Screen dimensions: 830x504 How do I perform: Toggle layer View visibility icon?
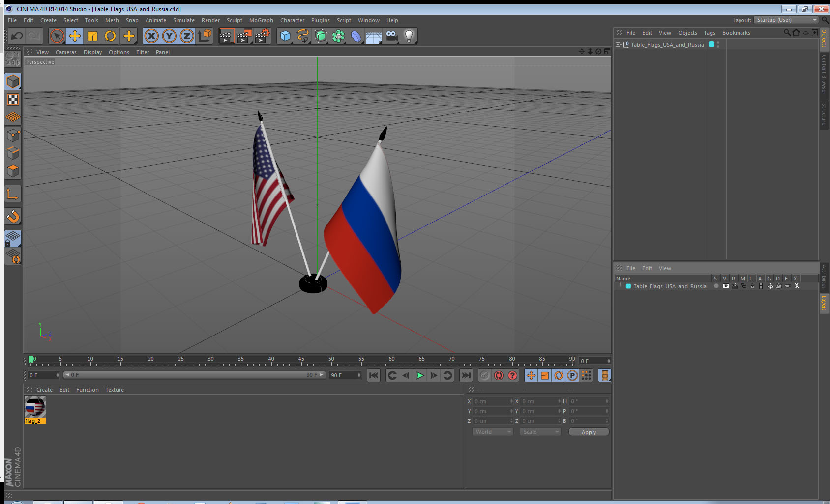coord(726,286)
